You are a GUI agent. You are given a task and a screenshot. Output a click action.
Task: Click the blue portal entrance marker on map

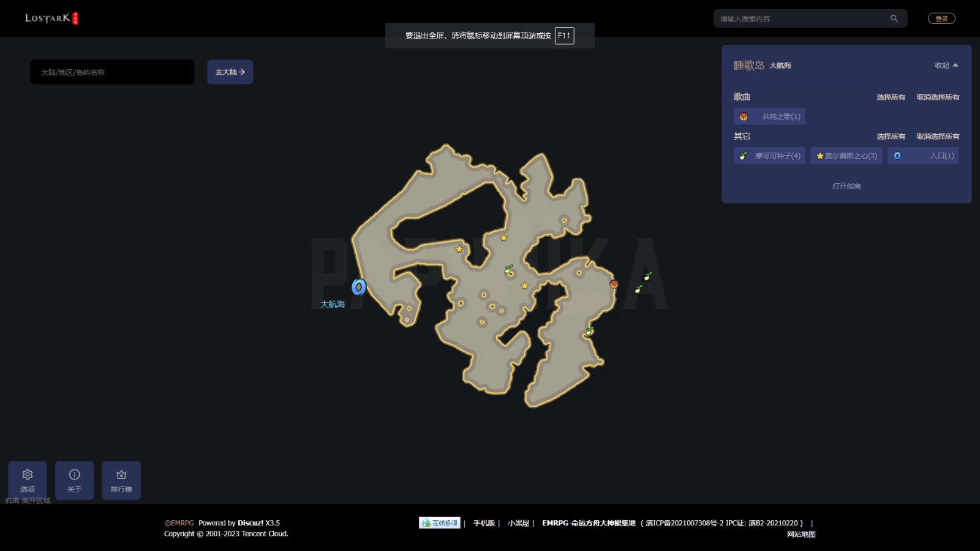[359, 287]
